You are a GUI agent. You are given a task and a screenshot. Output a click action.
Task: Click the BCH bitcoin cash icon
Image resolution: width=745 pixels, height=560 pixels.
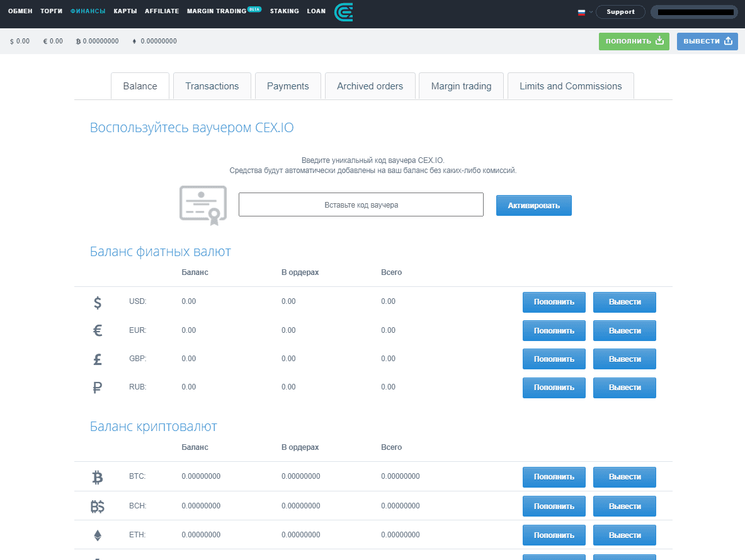tap(98, 507)
